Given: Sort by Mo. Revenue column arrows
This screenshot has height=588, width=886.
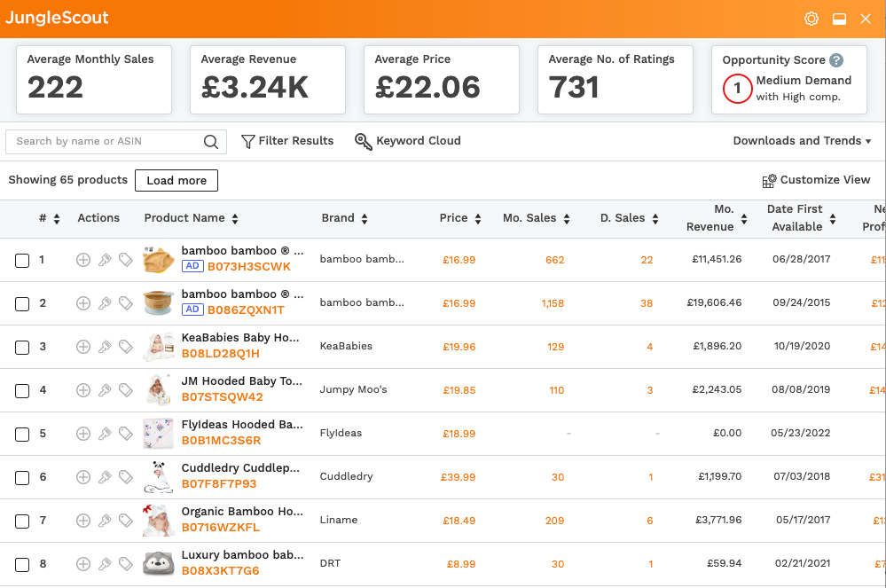Looking at the screenshot, I should (x=744, y=218).
